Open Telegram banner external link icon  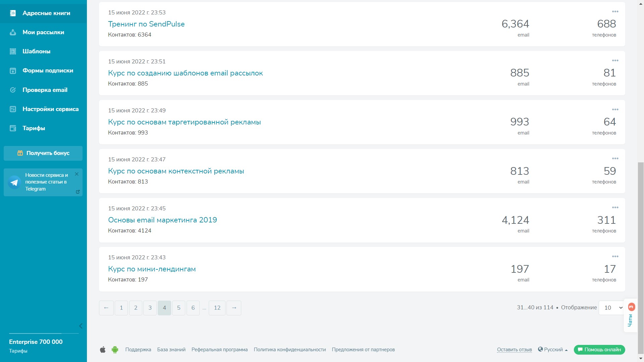(78, 192)
